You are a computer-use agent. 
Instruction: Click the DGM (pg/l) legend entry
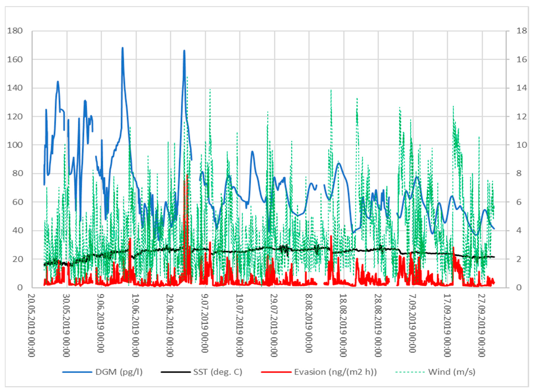119,372
